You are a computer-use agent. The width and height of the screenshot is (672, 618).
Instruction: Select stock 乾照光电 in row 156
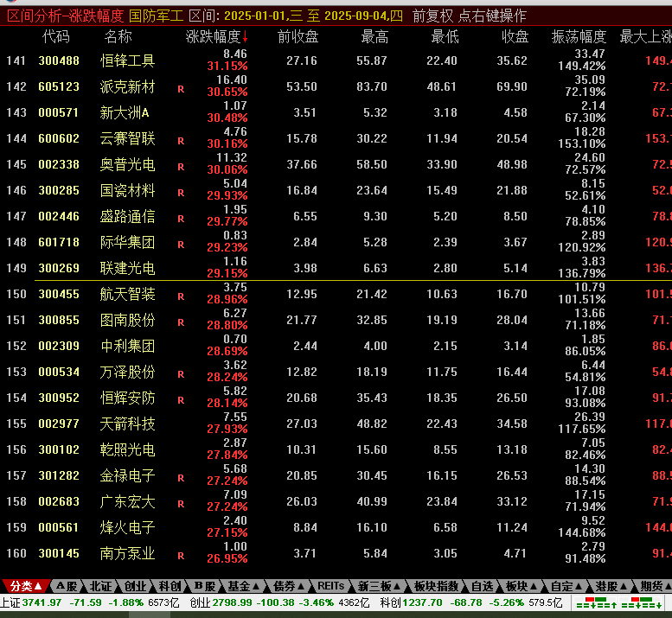click(x=127, y=449)
